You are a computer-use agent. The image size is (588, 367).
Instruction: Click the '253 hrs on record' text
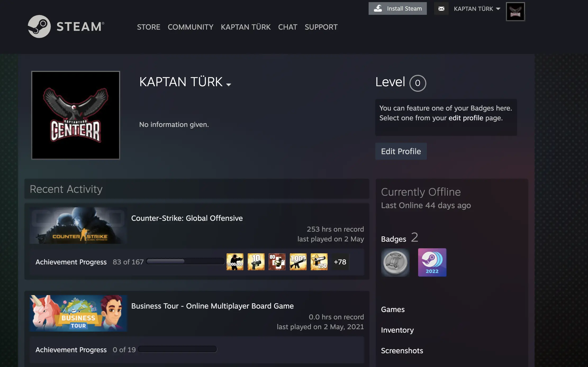click(x=335, y=229)
